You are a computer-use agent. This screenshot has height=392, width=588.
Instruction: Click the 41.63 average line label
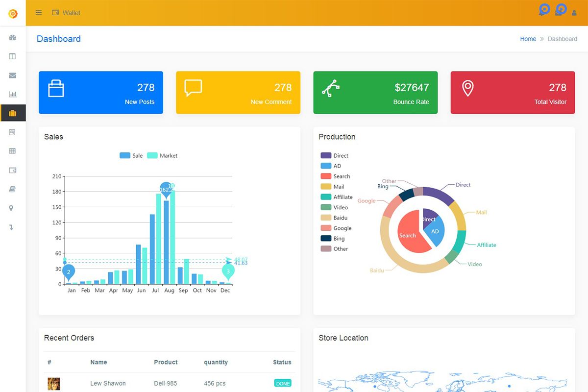(x=241, y=263)
